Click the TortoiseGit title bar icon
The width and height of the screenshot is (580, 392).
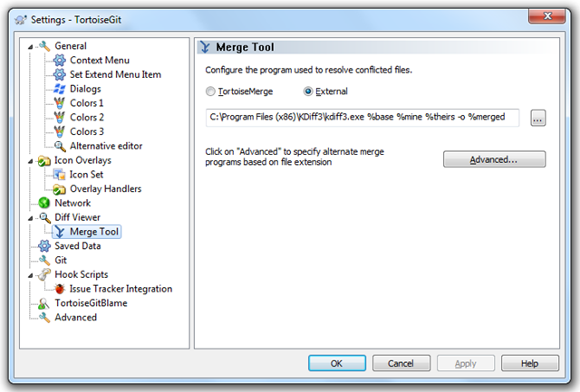click(21, 20)
